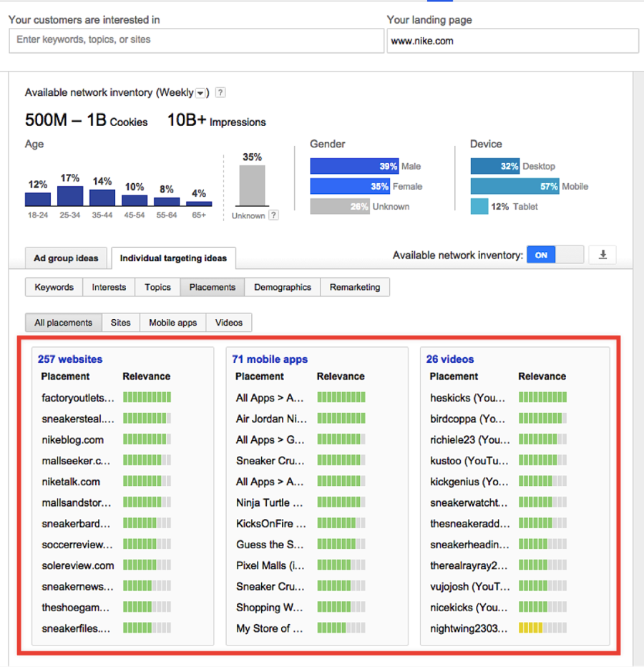Switch to Ad group ideas tab
The image size is (644, 667).
pos(67,258)
